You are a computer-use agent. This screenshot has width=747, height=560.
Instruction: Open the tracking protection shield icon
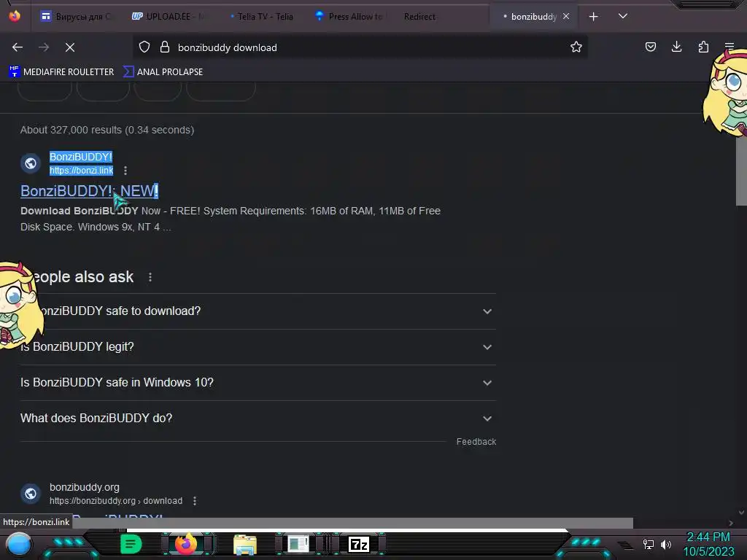click(144, 47)
